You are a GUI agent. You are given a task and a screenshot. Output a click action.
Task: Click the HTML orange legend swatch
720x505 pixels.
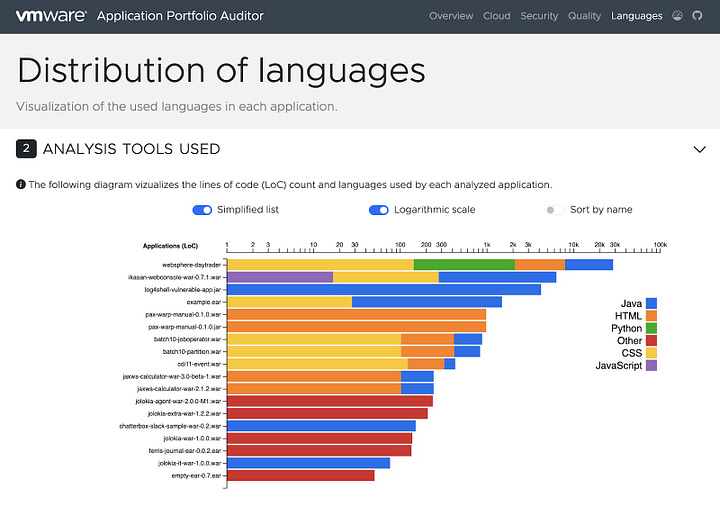pyautogui.click(x=651, y=316)
